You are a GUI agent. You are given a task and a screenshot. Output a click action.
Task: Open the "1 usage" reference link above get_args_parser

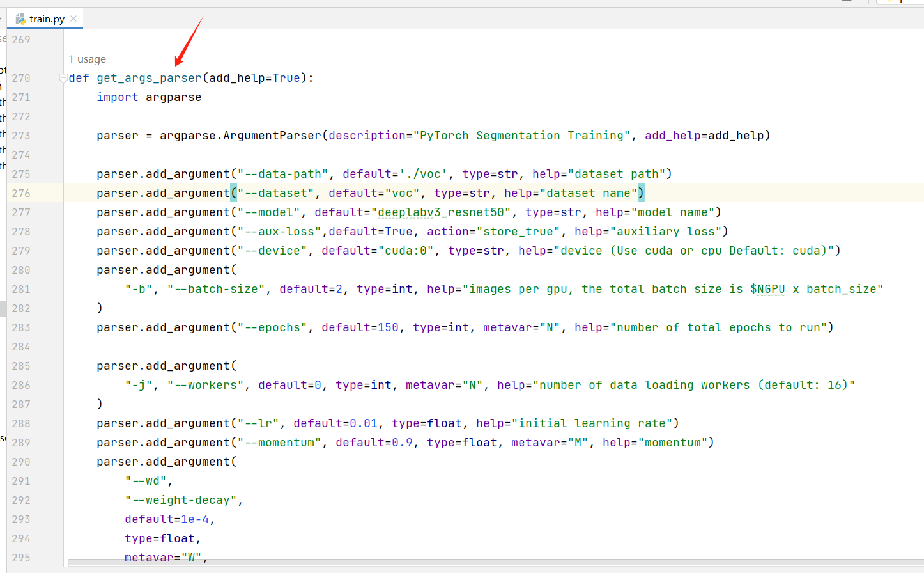tap(87, 59)
